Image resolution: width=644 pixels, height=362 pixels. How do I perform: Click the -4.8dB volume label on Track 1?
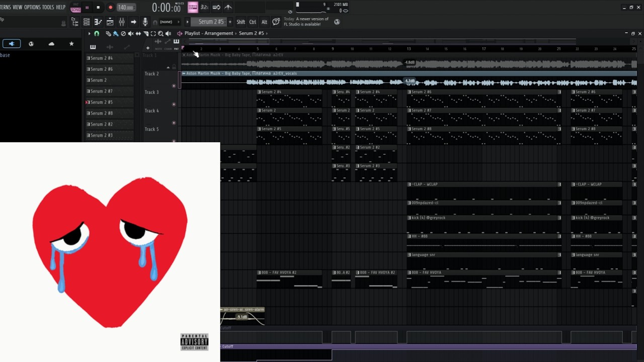tap(410, 62)
